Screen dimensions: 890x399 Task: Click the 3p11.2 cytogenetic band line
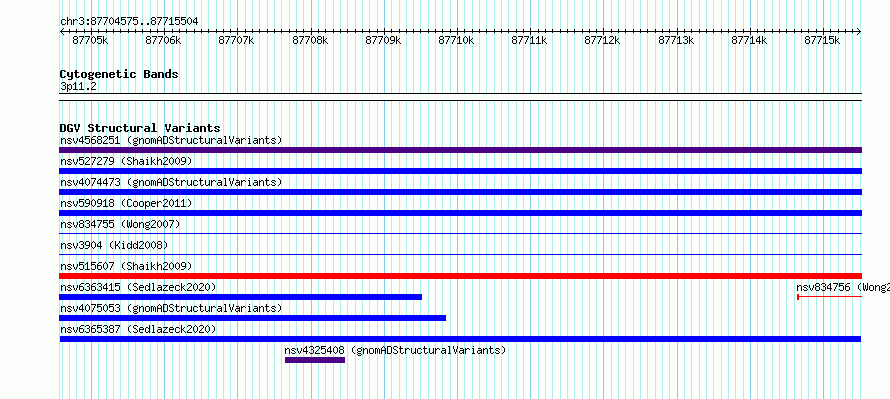coord(460,97)
